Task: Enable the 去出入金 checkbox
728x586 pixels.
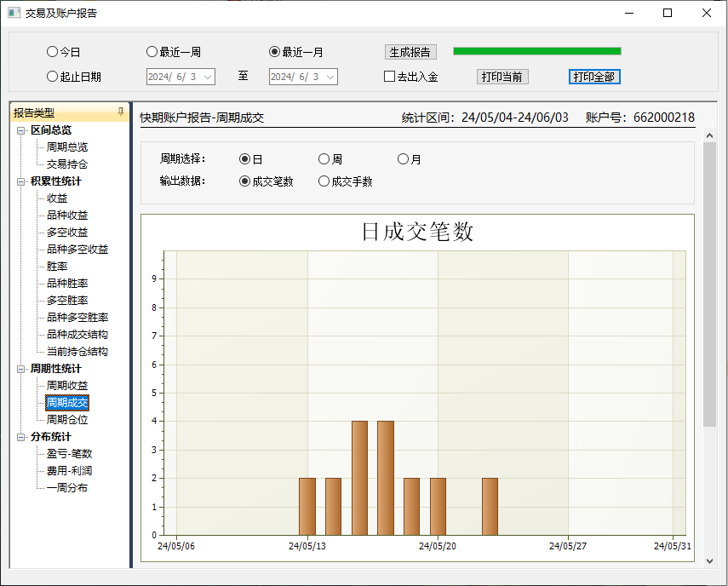Action: [x=390, y=77]
